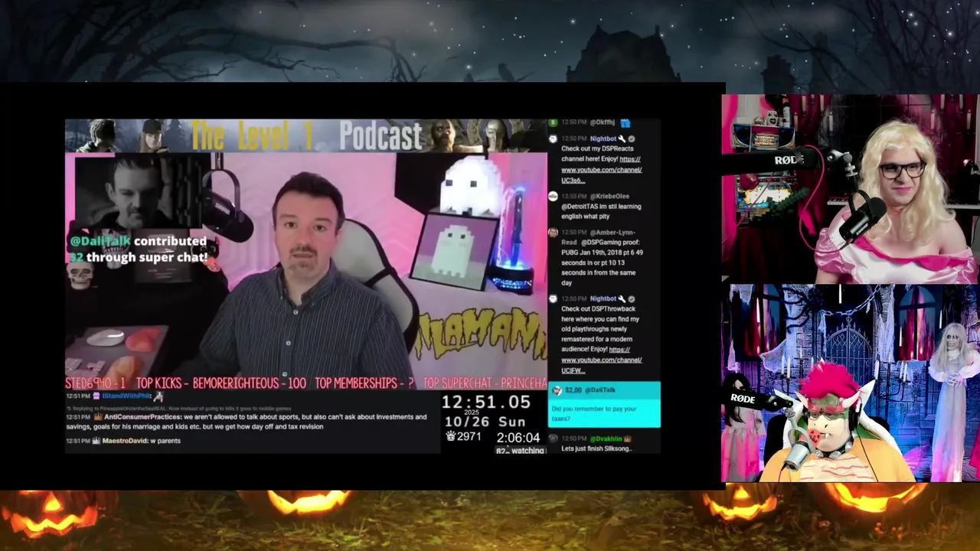
Task: Click @Dvakhiin's avatar in chat
Action: (x=553, y=439)
